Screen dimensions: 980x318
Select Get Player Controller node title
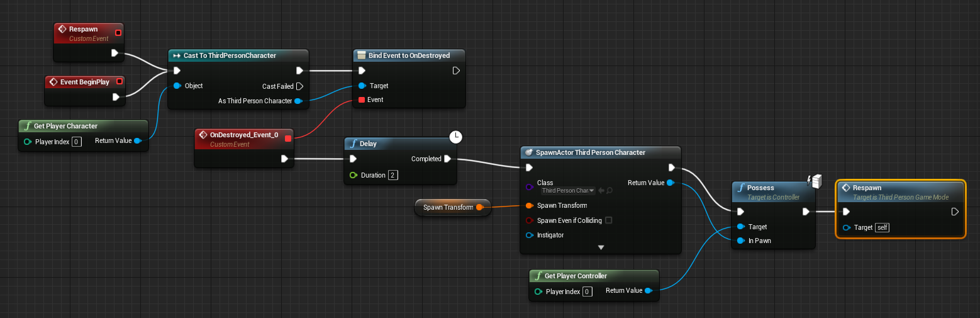point(576,276)
